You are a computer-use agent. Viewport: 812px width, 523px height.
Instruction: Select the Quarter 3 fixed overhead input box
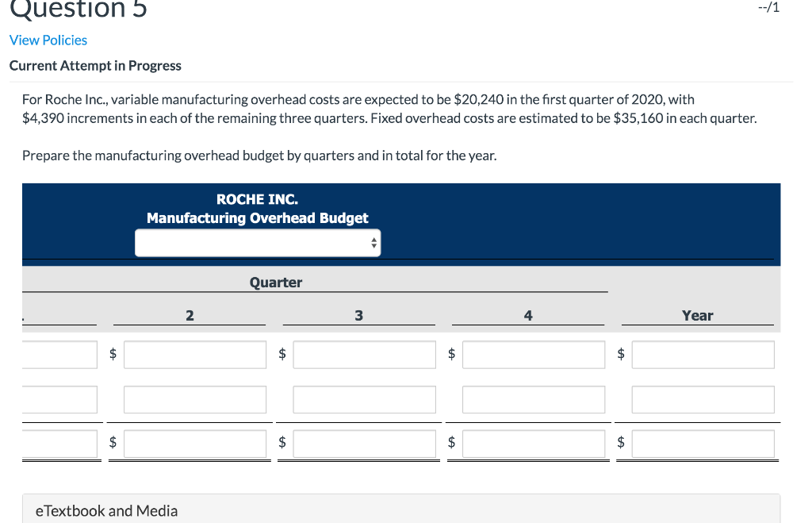point(364,399)
